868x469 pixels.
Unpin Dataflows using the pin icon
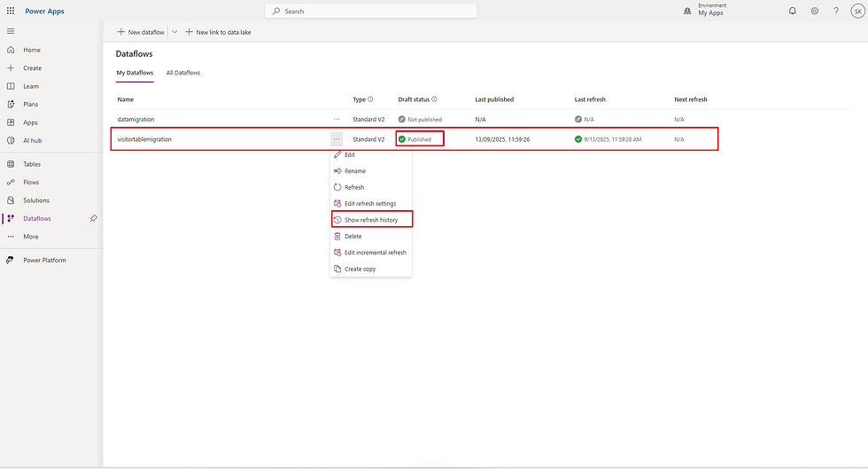coord(94,218)
